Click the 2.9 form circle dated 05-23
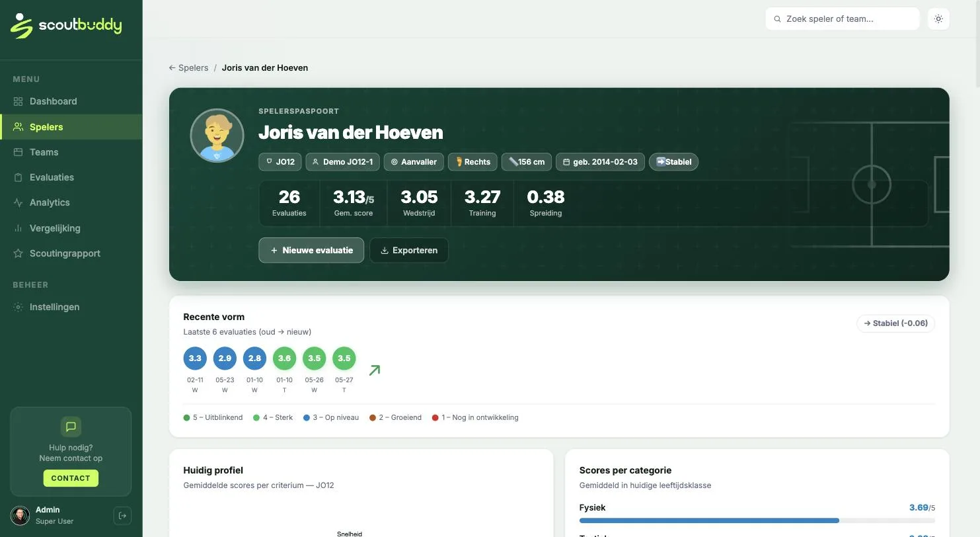The image size is (980, 537). coord(225,358)
